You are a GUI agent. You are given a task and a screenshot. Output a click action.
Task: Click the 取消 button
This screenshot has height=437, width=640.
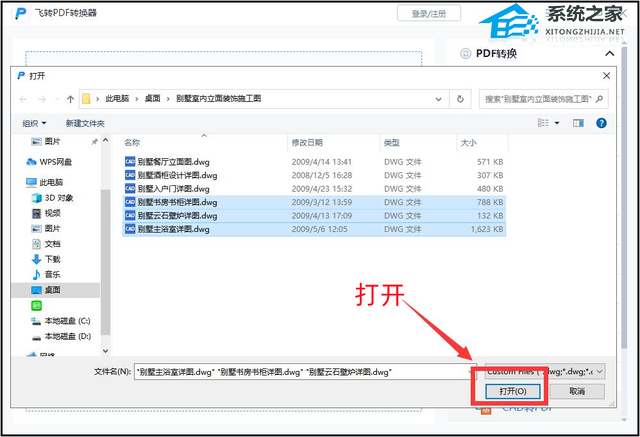tap(577, 391)
